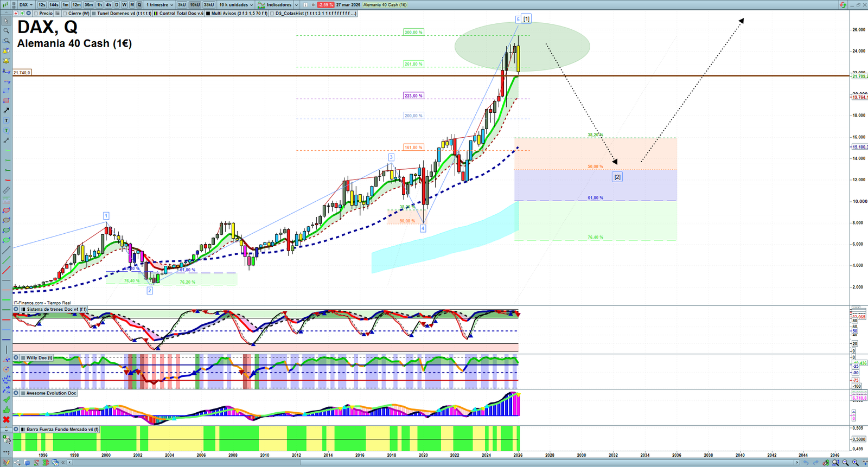The width and height of the screenshot is (868, 467).
Task: Close the Awesome Evolution Doc panel
Action: pos(16,393)
